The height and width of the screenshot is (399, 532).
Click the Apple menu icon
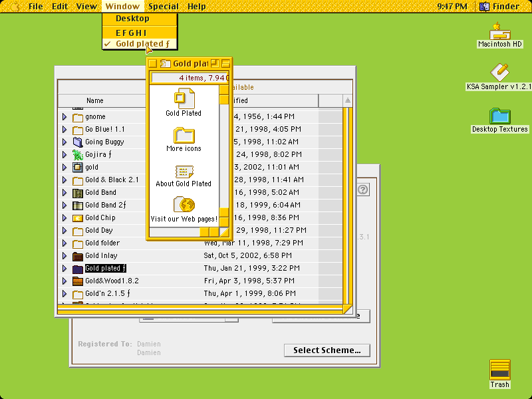coord(15,7)
